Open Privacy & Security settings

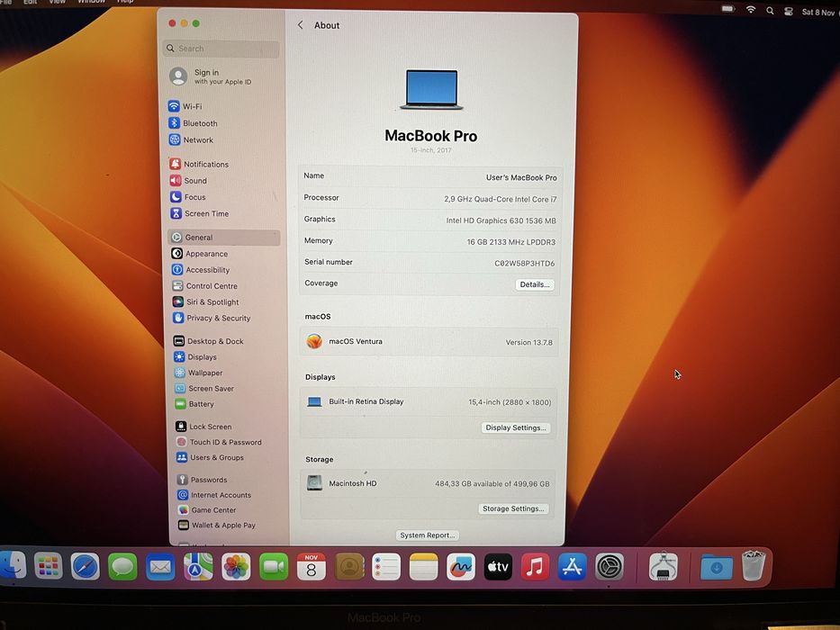coord(212,318)
